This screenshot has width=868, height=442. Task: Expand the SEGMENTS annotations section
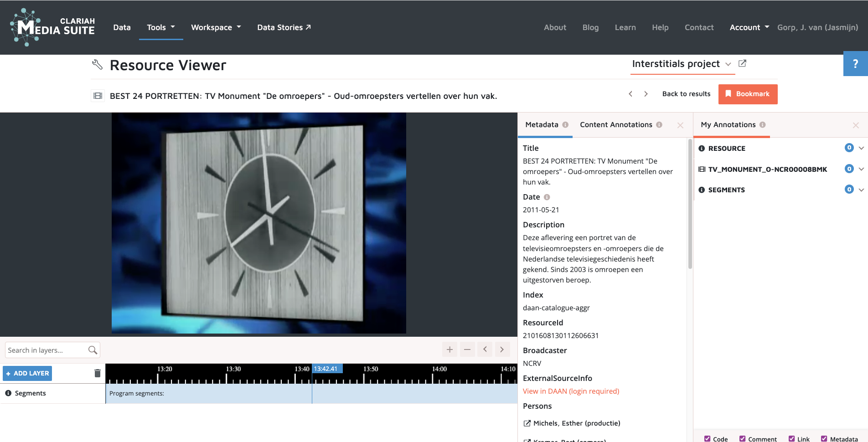point(861,190)
